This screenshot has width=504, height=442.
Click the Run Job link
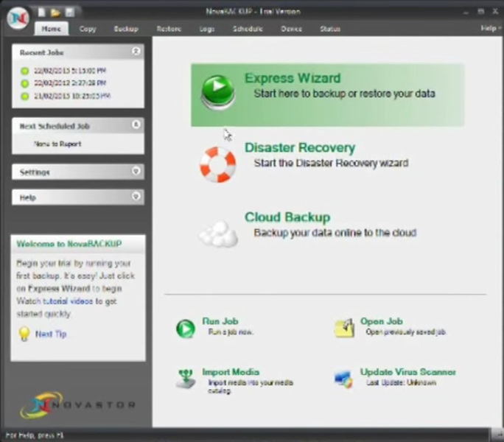(220, 320)
